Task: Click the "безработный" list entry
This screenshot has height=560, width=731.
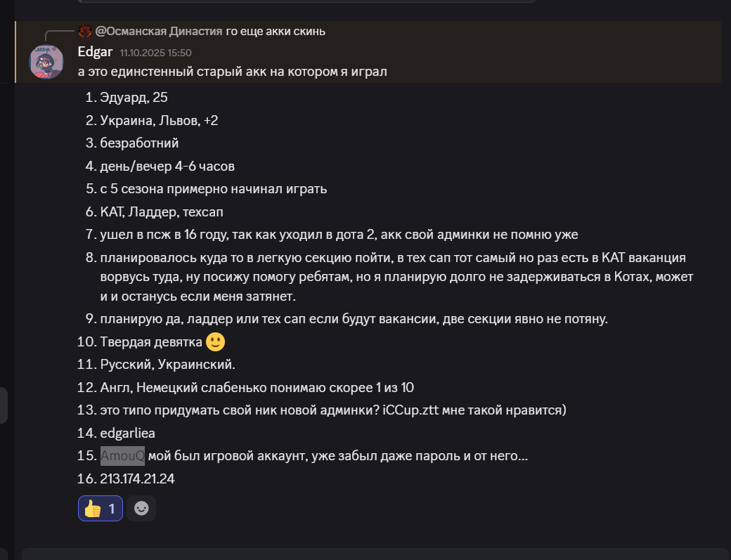Action: click(x=139, y=143)
